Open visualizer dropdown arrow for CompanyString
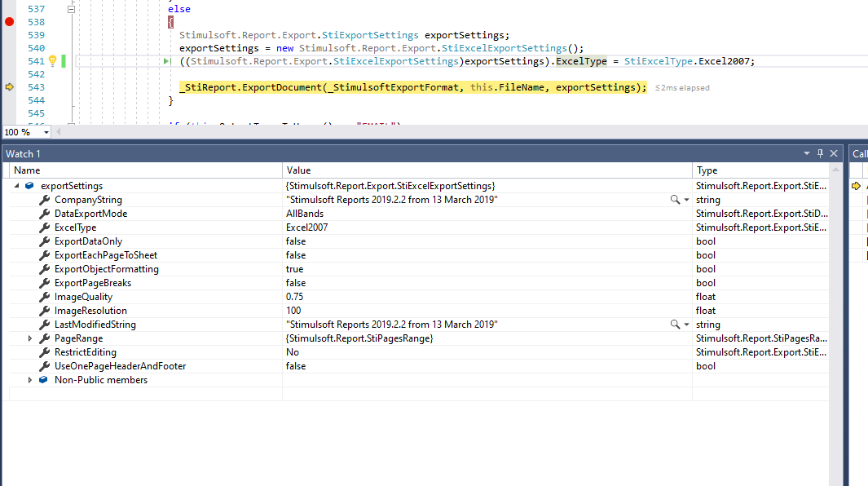The width and height of the screenshot is (868, 486). pos(686,200)
